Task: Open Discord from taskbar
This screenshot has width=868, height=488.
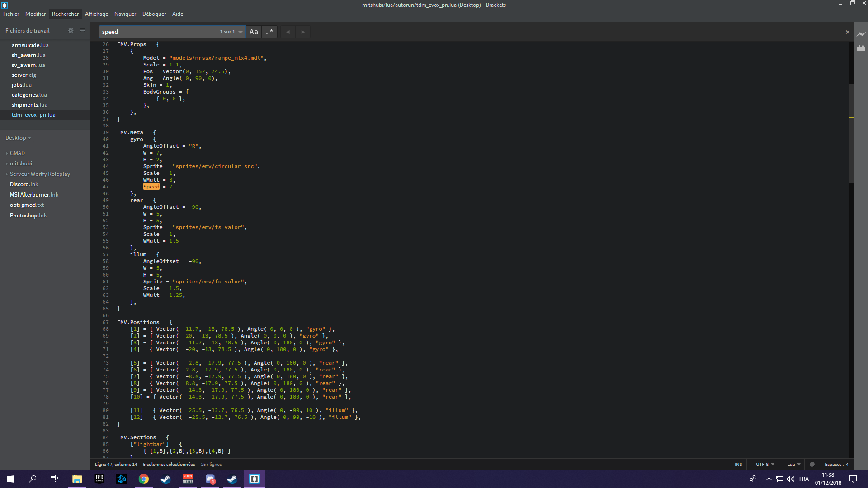Action: pyautogui.click(x=210, y=479)
